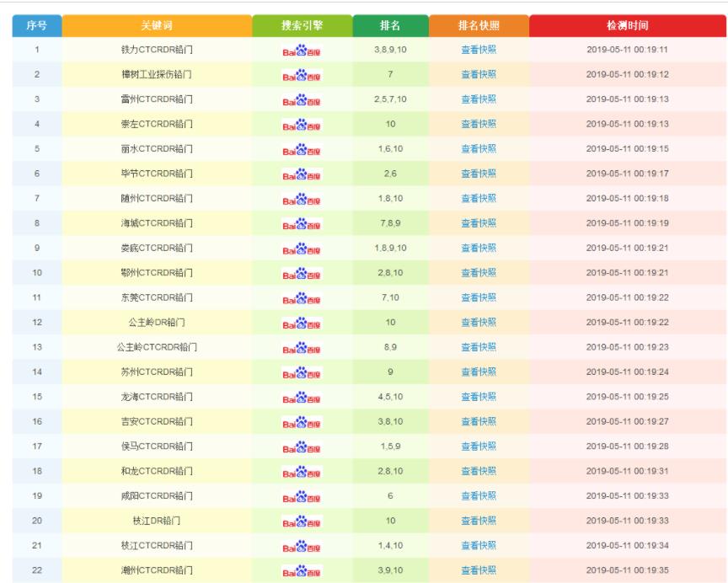Click the Baidu logo in row 3

tap(302, 99)
